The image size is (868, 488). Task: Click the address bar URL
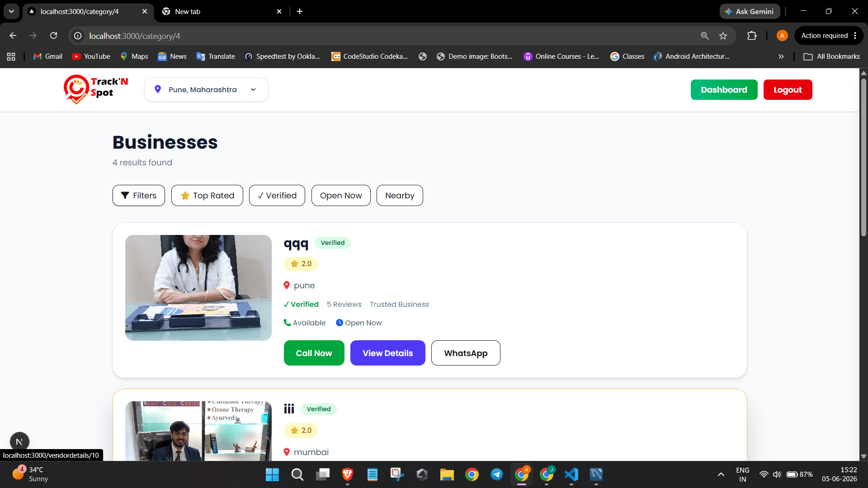(x=135, y=36)
